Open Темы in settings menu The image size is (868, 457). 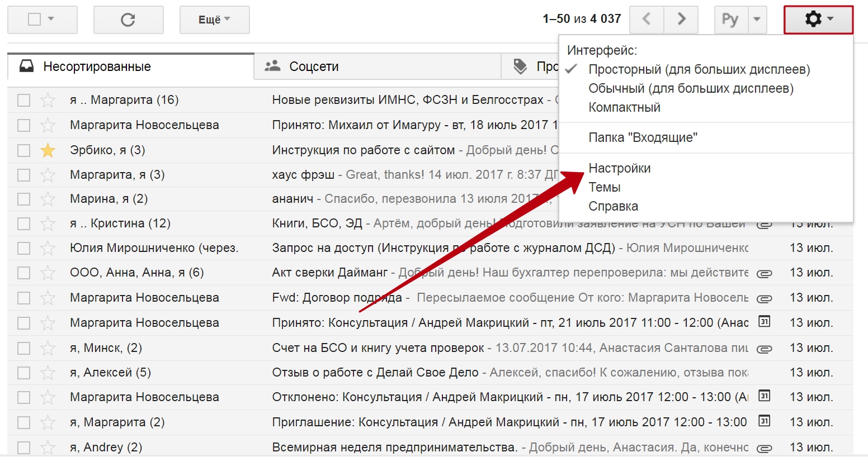point(604,187)
